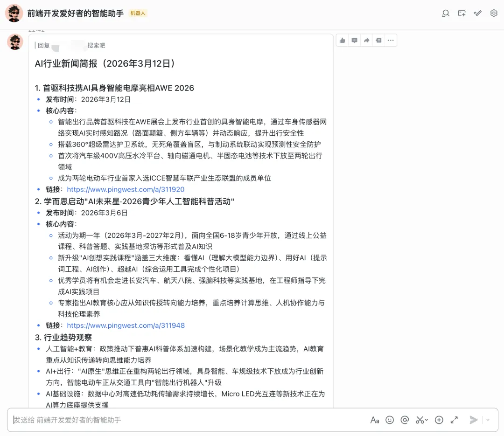Click the @ mention icon
Screen dimensions: 504x436
click(x=405, y=420)
